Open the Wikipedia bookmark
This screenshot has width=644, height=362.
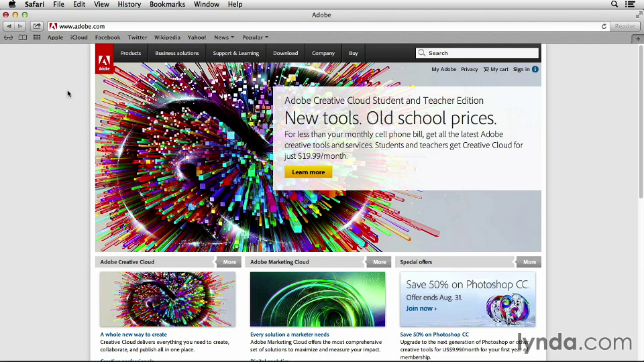coord(167,38)
